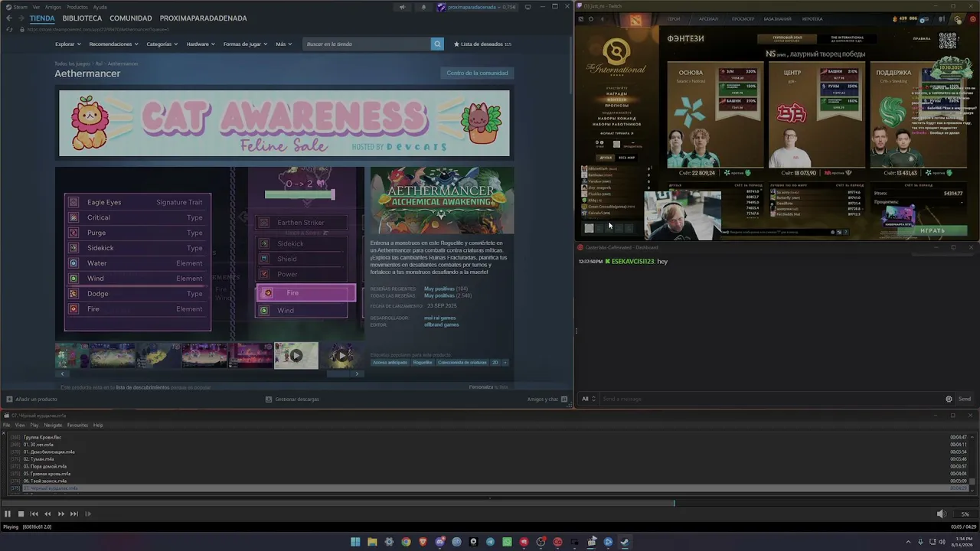Open Steam notifications bell

423,7
